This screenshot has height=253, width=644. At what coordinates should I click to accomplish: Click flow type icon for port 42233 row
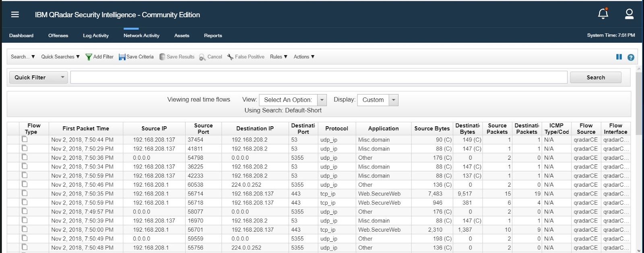click(x=25, y=175)
